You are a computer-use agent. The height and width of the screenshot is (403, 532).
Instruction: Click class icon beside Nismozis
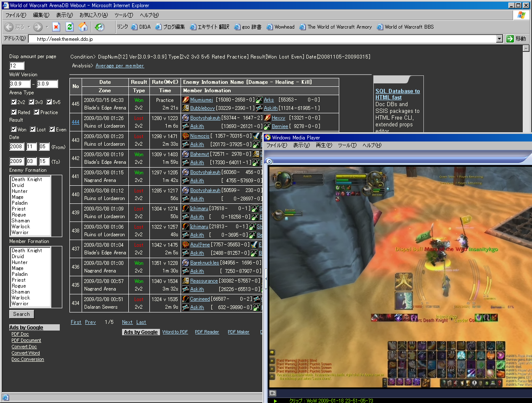[186, 136]
